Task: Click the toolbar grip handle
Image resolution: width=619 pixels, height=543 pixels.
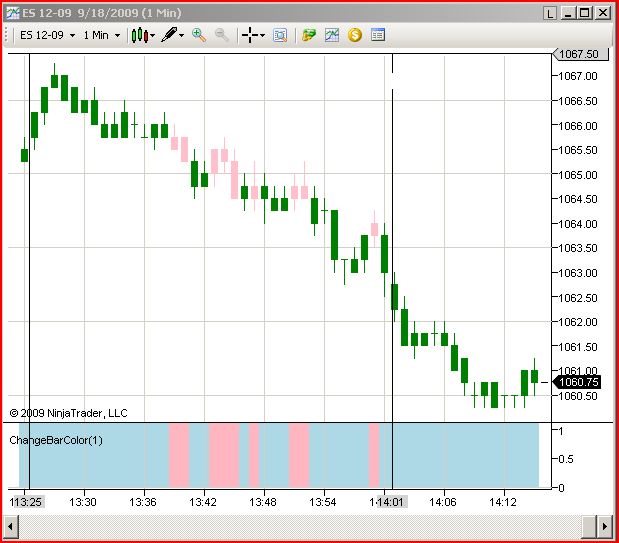Action: point(6,35)
